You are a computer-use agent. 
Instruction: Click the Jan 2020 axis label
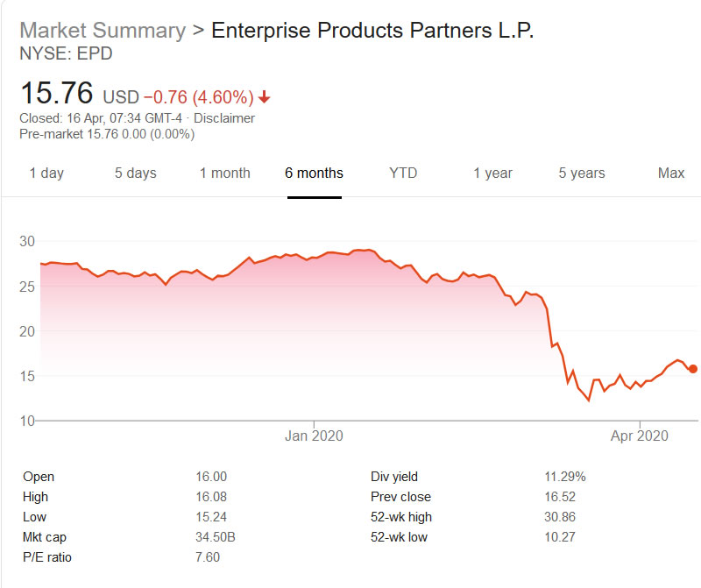[x=315, y=435]
